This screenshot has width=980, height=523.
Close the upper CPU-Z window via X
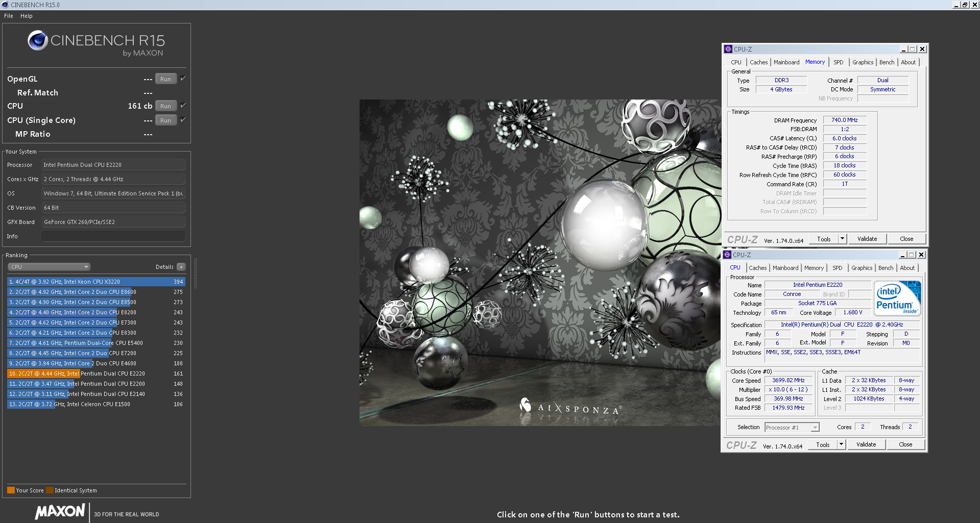coord(922,49)
